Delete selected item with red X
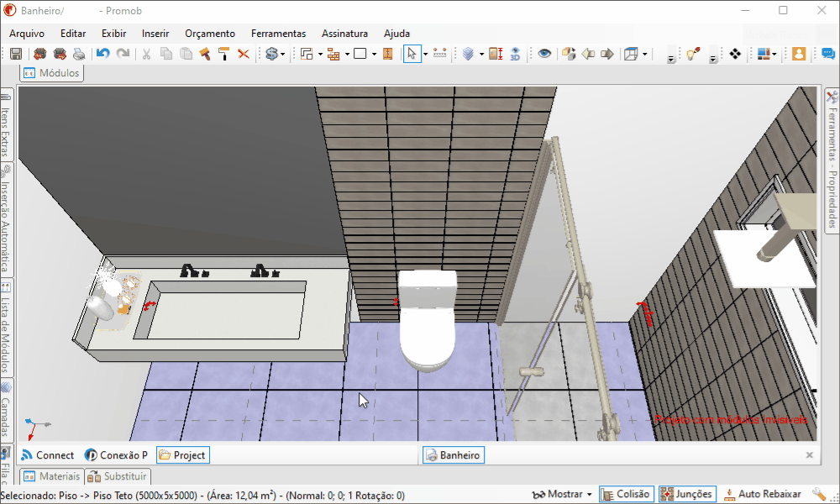840x504 pixels. (244, 54)
